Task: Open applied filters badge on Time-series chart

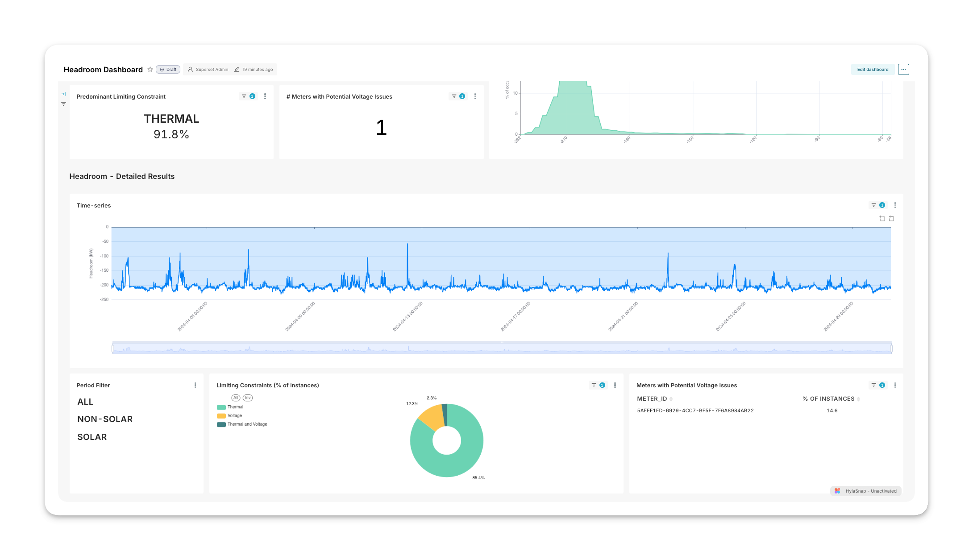Action: tap(878, 205)
